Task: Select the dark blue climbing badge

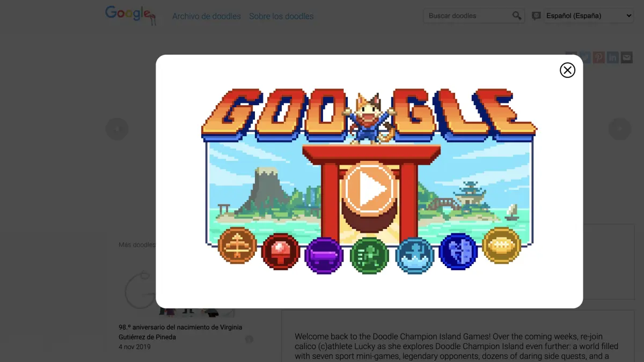Action: [458, 252]
